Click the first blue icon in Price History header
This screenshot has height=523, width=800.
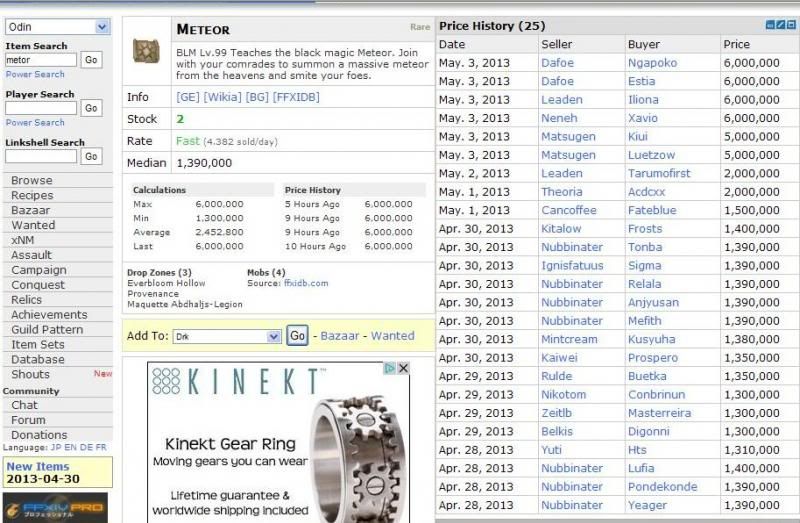(x=771, y=26)
